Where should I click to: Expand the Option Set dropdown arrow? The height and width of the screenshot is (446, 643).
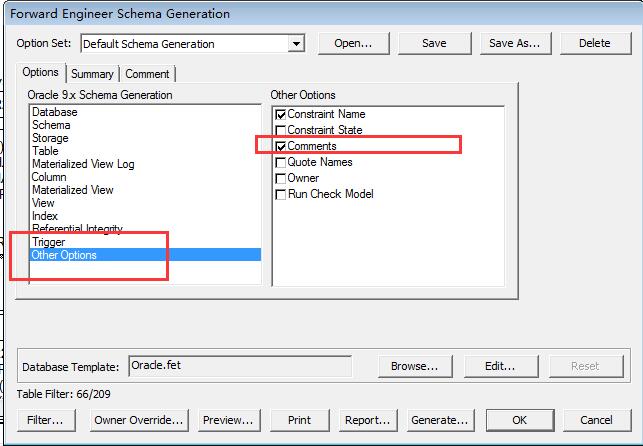[x=296, y=43]
